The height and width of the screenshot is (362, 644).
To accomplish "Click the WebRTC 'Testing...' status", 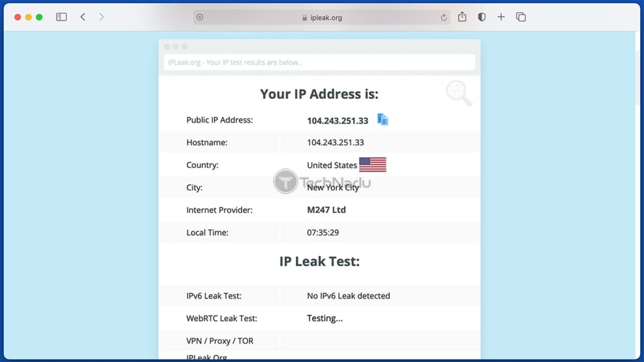I will coord(325,318).
